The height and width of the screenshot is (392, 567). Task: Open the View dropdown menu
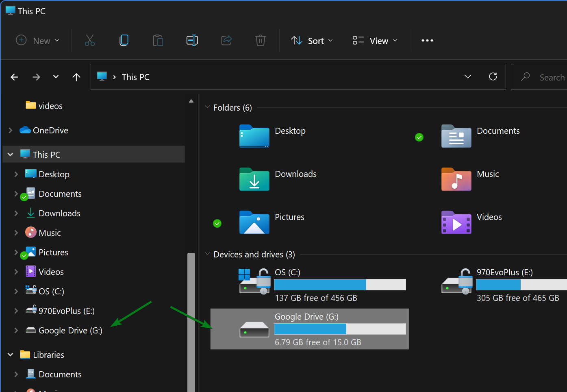pos(375,41)
